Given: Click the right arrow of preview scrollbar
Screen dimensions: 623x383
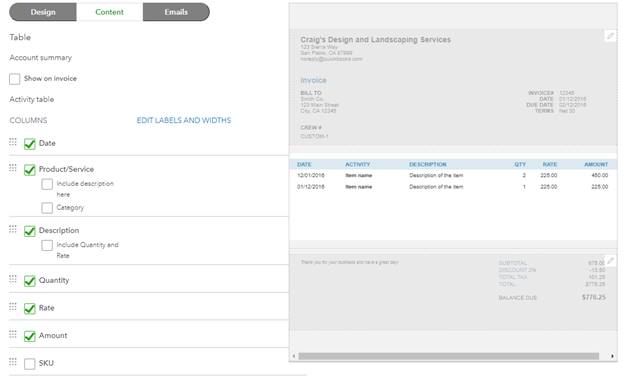Looking at the screenshot, I should 612,356.
